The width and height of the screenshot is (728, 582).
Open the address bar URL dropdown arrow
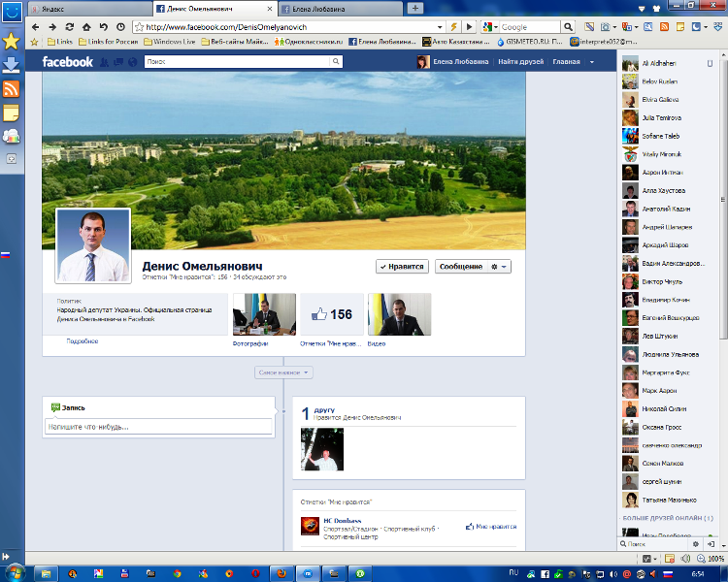440,27
